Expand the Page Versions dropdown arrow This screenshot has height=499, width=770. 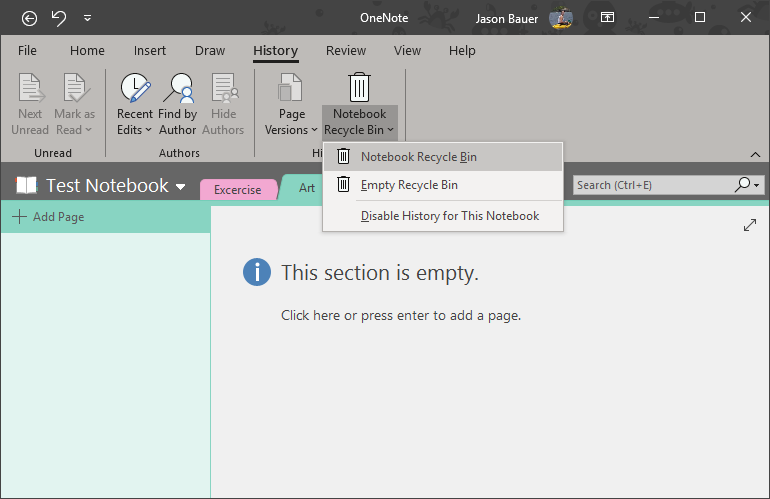click(314, 130)
